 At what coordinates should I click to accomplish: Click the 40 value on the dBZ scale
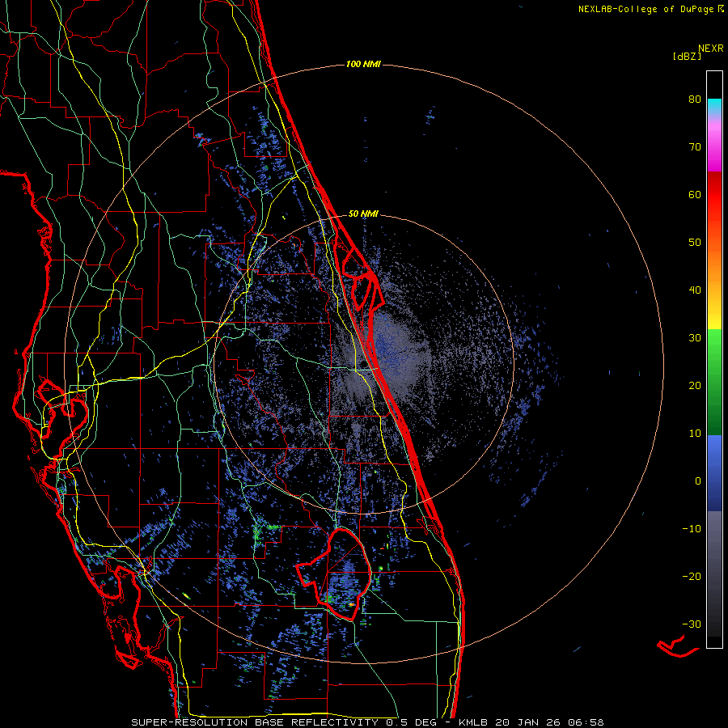pos(695,290)
